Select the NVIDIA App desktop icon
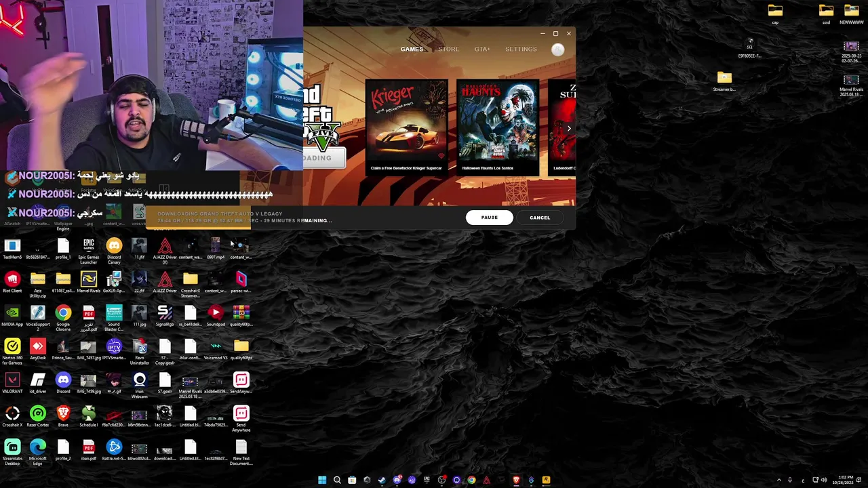Viewport: 868px width, 488px height. [x=12, y=316]
